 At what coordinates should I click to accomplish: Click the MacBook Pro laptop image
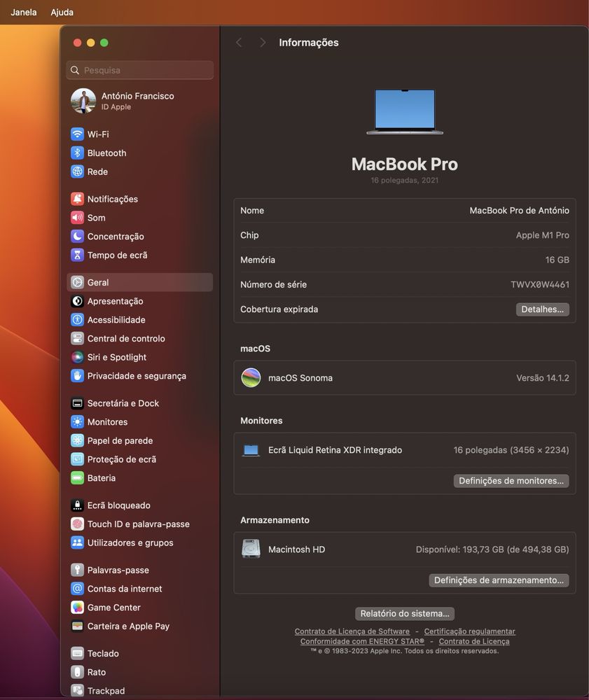pos(405,111)
